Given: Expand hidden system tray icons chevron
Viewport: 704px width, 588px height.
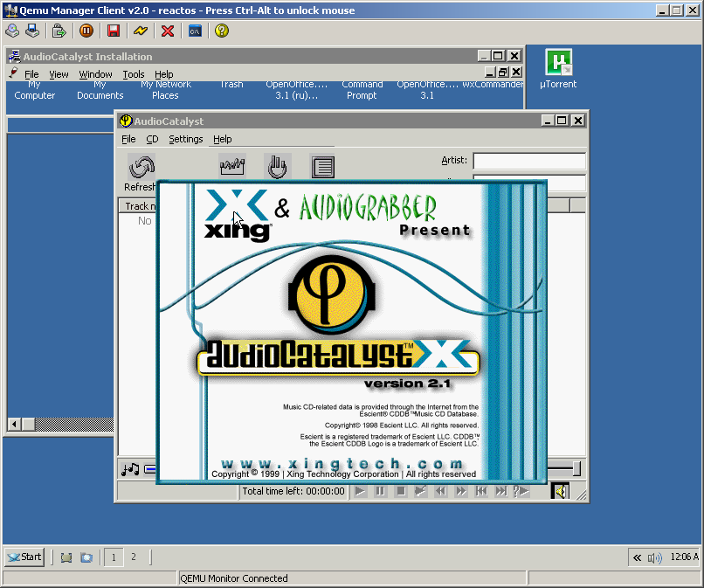Looking at the screenshot, I should (x=637, y=557).
